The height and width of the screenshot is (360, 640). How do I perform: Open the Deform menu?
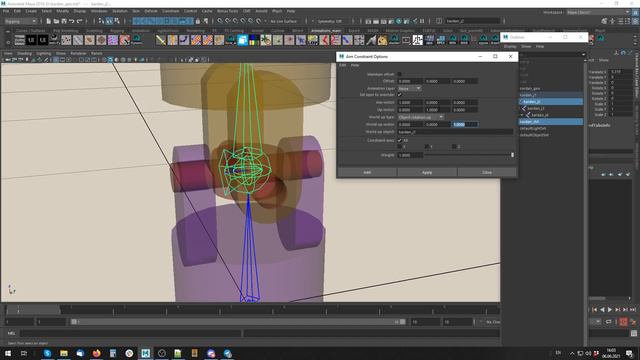(151, 11)
